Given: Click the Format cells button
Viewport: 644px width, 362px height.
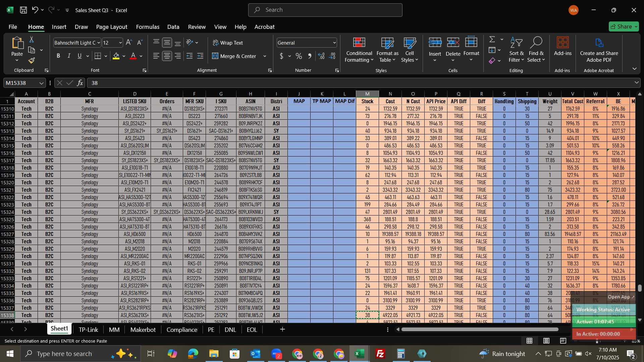Looking at the screenshot, I should 471,50.
